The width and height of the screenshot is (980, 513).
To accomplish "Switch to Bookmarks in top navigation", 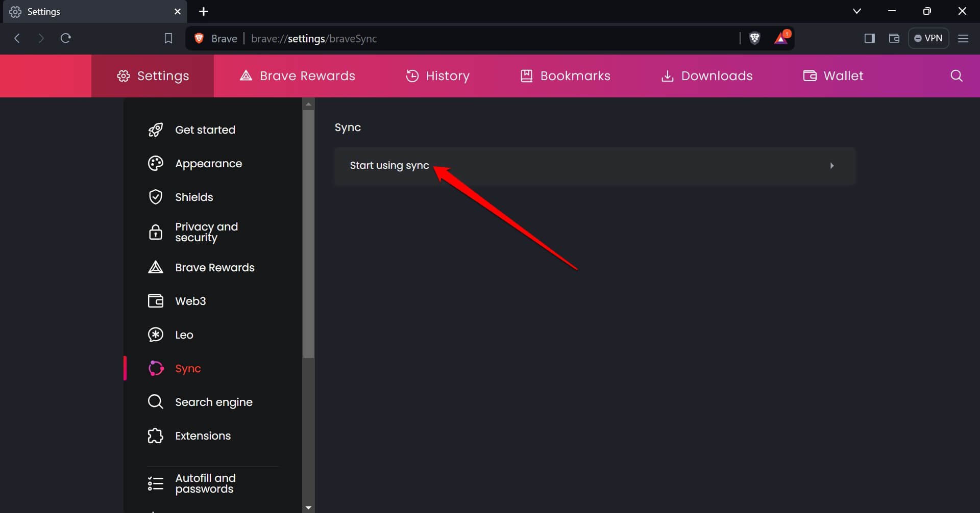I will pos(565,76).
